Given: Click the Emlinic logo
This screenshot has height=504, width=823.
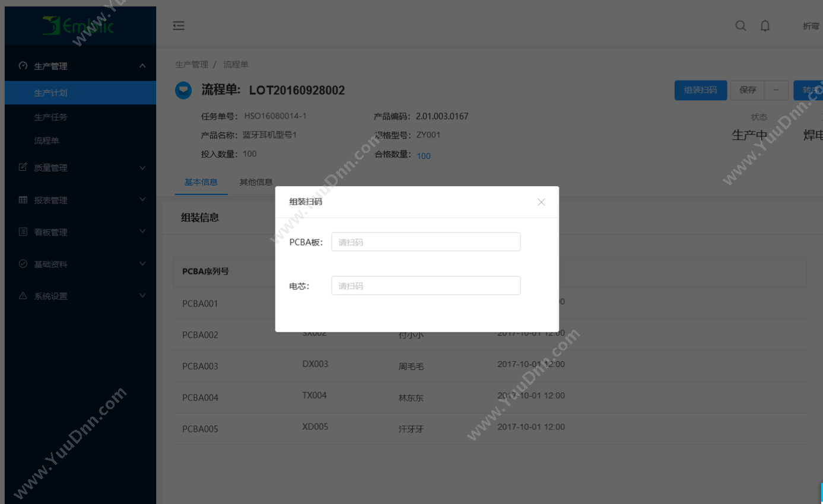Looking at the screenshot, I should 78,25.
